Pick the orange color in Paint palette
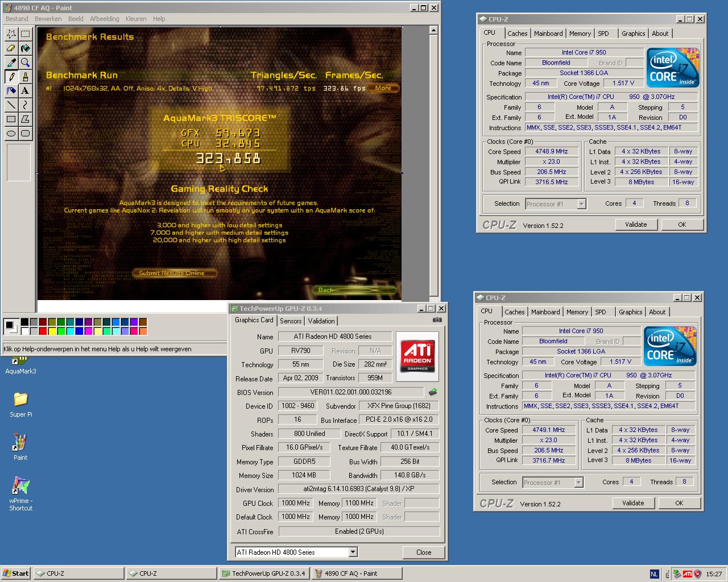The width and height of the screenshot is (728, 582). 143,331
